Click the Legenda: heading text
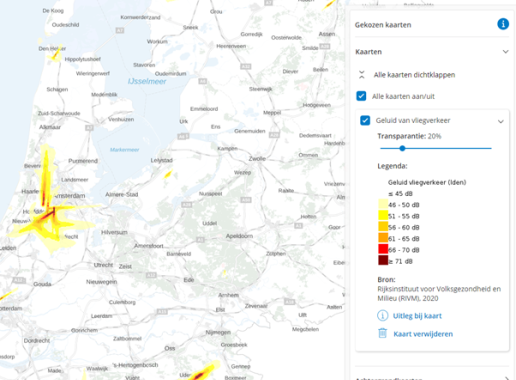Screen dimensions: 516x380 [392, 166]
